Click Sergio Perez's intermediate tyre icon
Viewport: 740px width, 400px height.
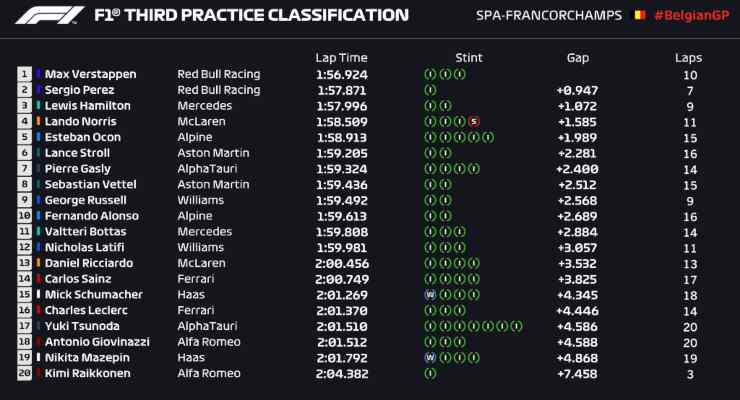[x=430, y=90]
